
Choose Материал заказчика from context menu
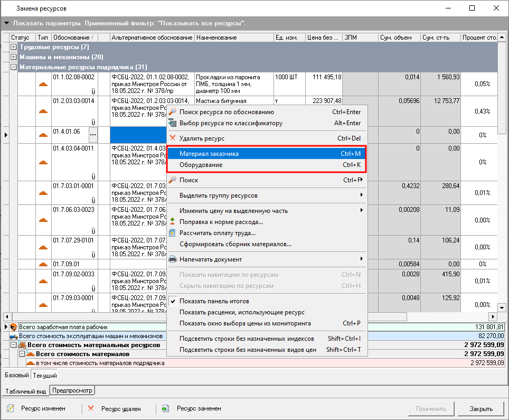(209, 154)
